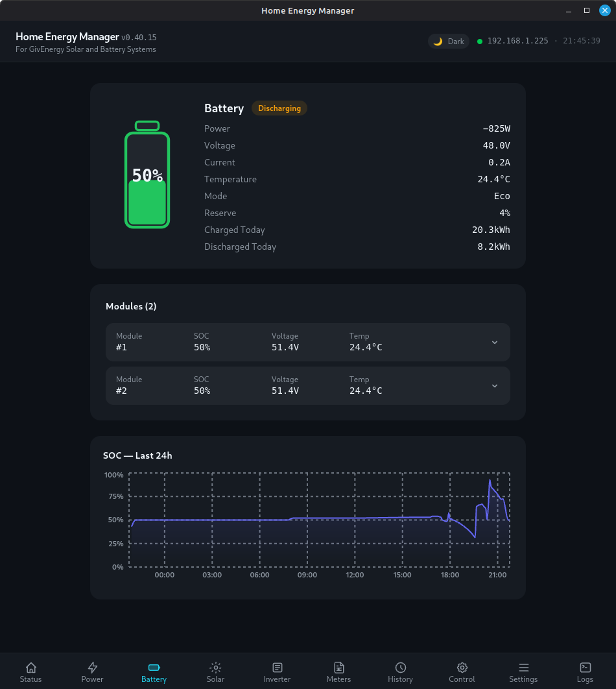Click the Reserve value 4%
The image size is (616, 689).
pos(504,213)
